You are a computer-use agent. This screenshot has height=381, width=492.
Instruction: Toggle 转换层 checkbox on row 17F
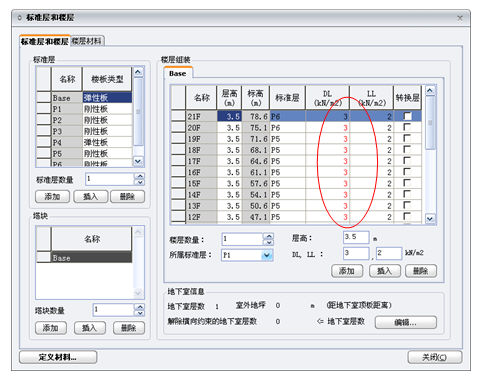tap(407, 161)
